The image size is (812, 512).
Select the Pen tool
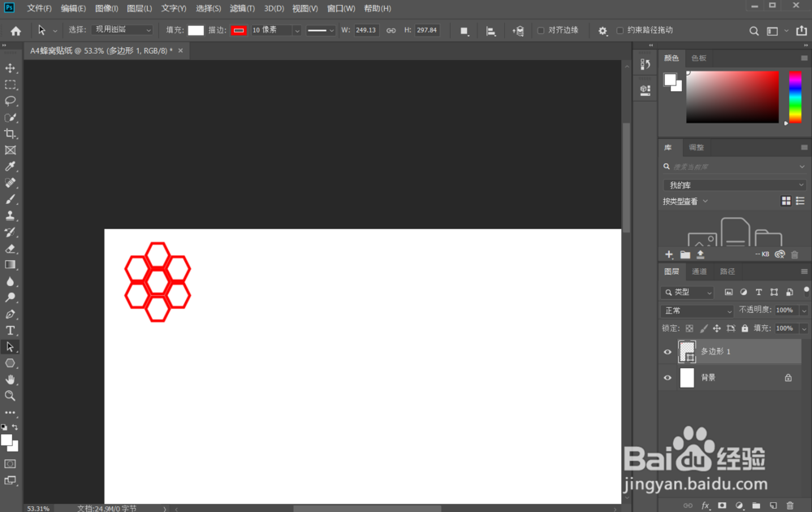[11, 314]
